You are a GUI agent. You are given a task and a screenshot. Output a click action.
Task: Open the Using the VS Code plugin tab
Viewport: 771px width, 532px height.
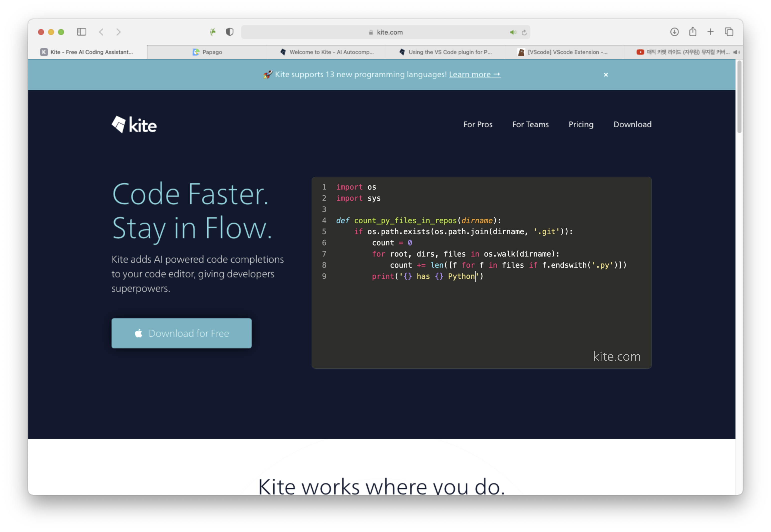click(x=446, y=52)
